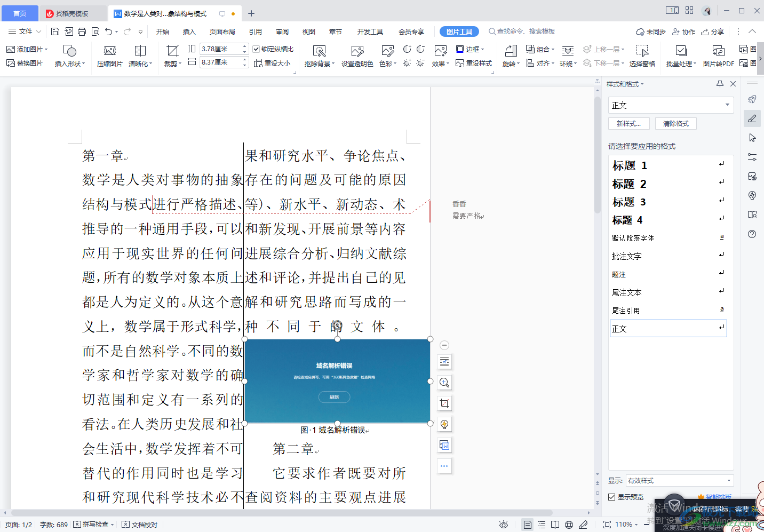This screenshot has height=532, width=764.
Task: Open reading mode from status bar
Action: (555, 525)
